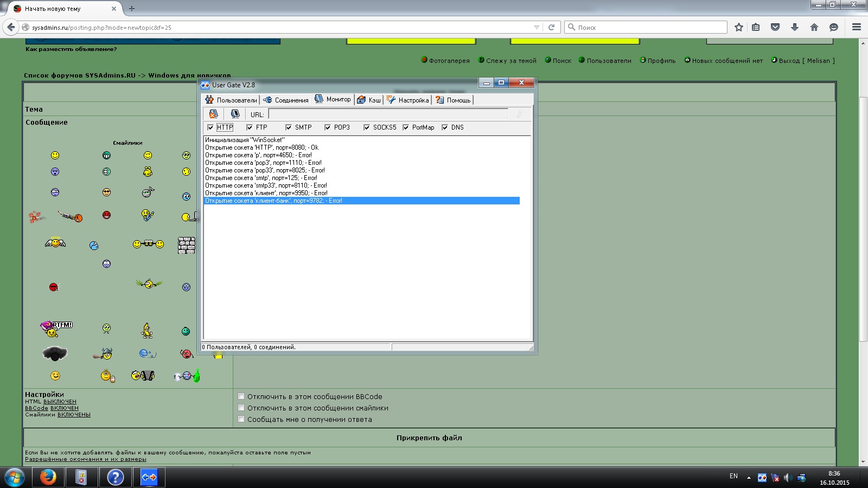Screen dimensions: 868x488
Task: Open forum Пользователи link
Action: (609, 61)
